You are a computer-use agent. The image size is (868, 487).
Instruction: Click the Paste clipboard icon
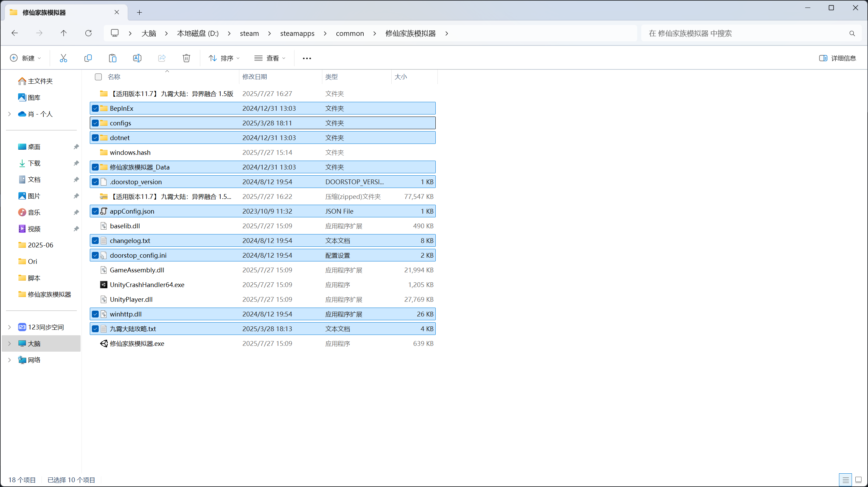click(x=113, y=58)
